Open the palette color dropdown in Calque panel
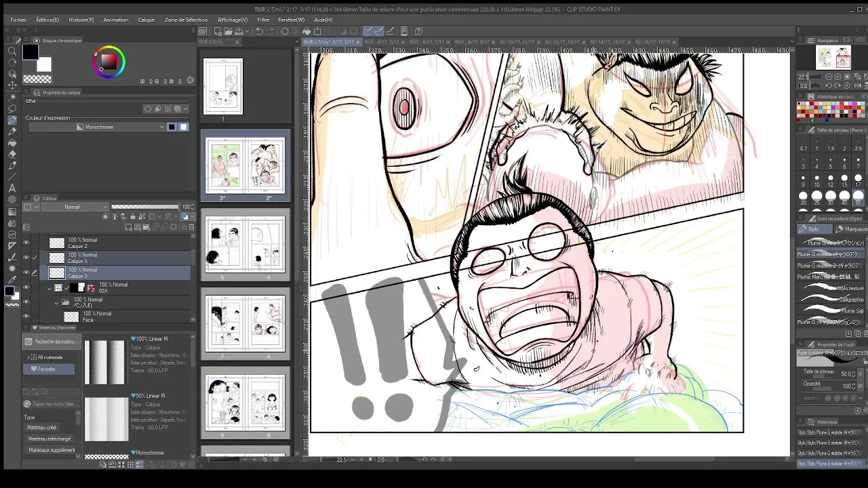This screenshot has width=868, height=488. pos(32,207)
